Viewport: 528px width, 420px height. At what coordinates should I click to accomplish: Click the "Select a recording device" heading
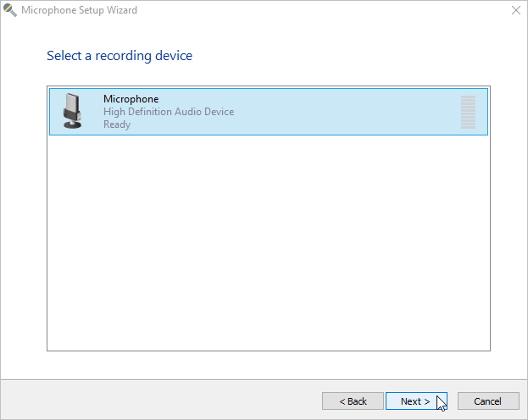click(119, 56)
